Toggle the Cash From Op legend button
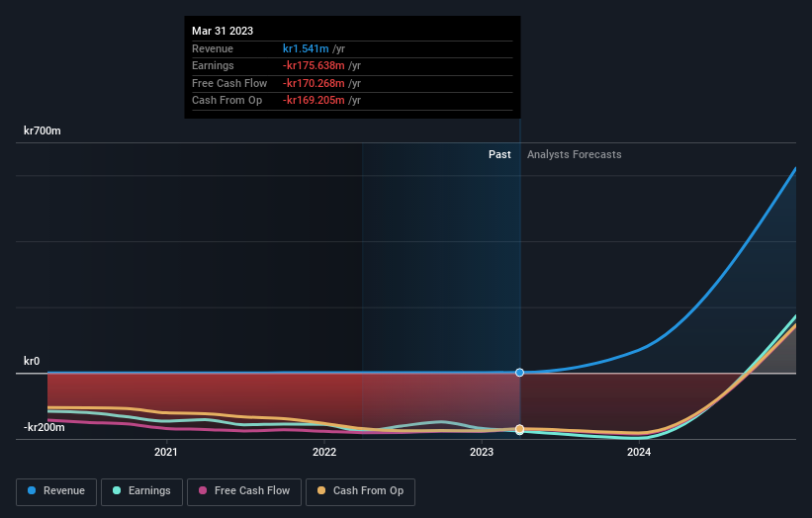This screenshot has width=812, height=518. click(x=360, y=491)
